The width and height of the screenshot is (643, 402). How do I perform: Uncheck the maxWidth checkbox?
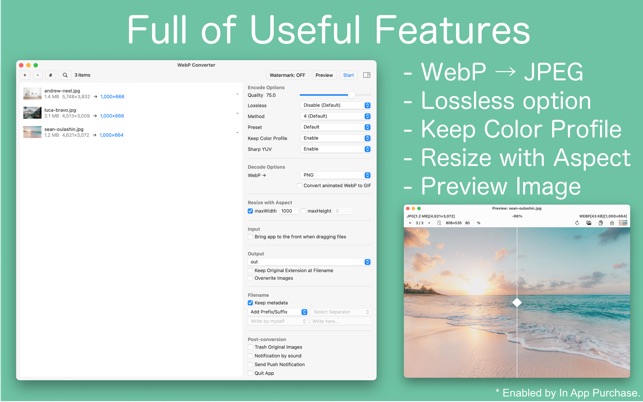click(250, 211)
